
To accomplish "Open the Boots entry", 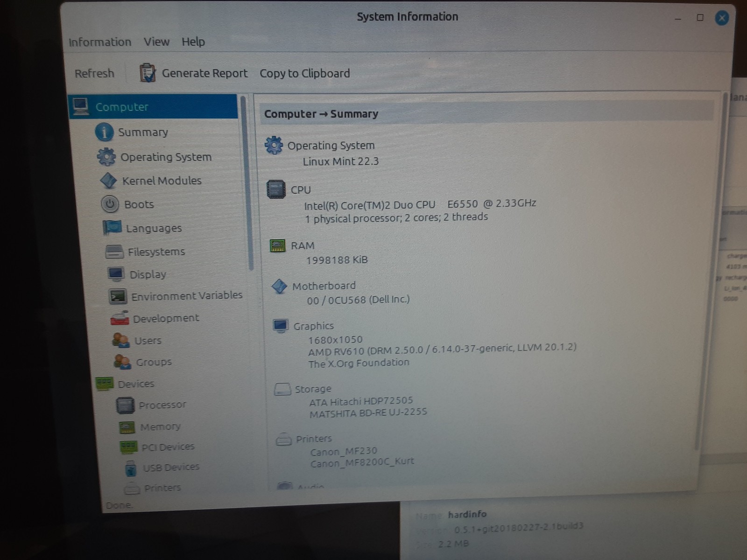I will coord(139,204).
